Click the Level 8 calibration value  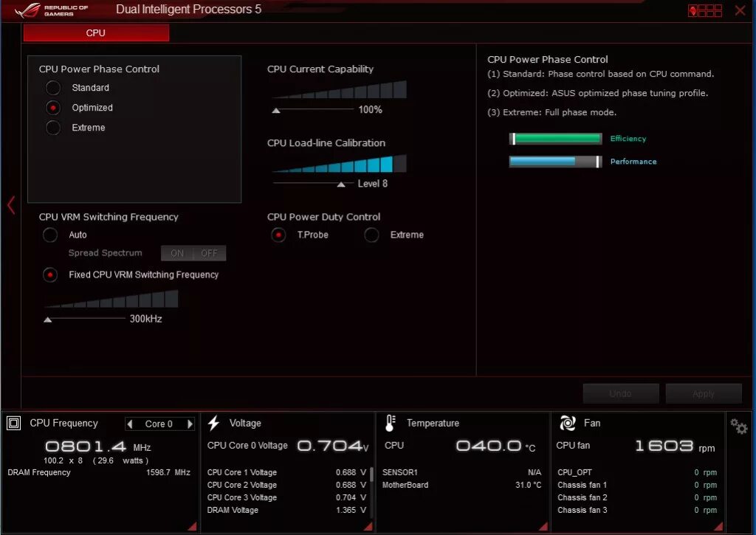tap(373, 184)
